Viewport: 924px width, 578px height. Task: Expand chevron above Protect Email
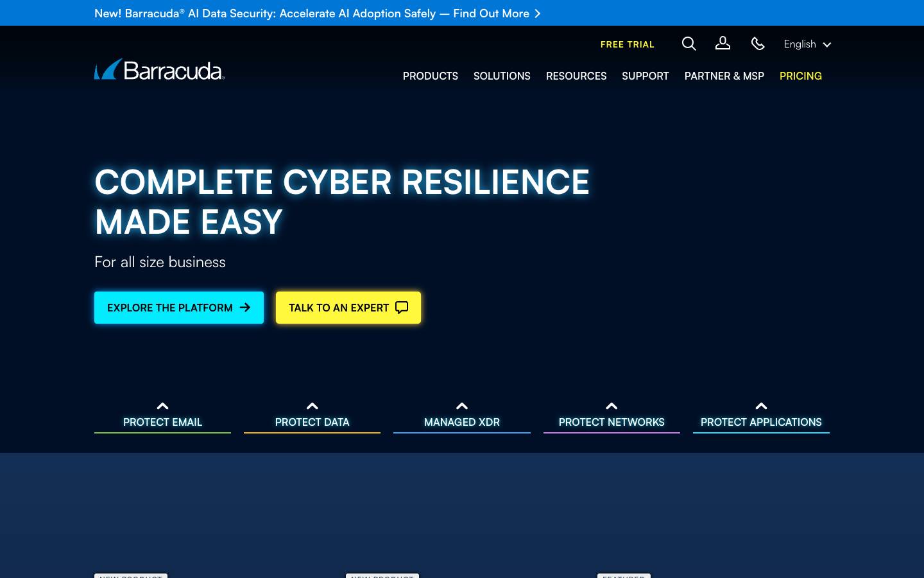(162, 406)
